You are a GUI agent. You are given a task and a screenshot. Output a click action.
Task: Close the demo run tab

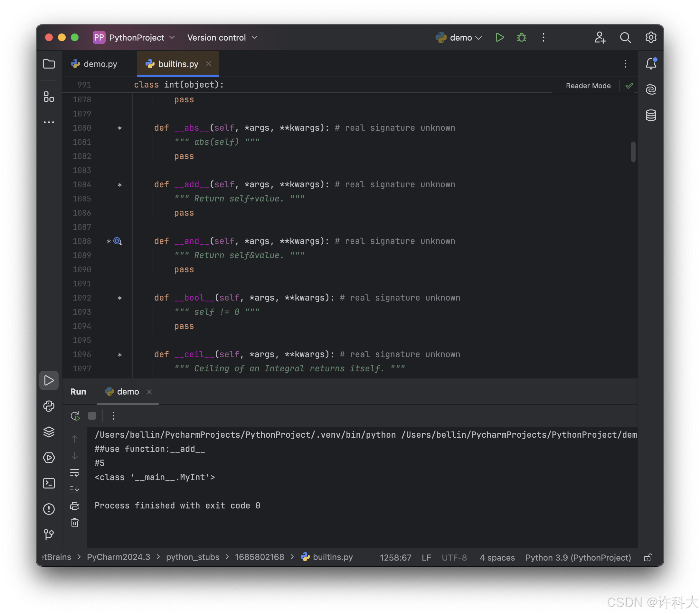pos(149,392)
